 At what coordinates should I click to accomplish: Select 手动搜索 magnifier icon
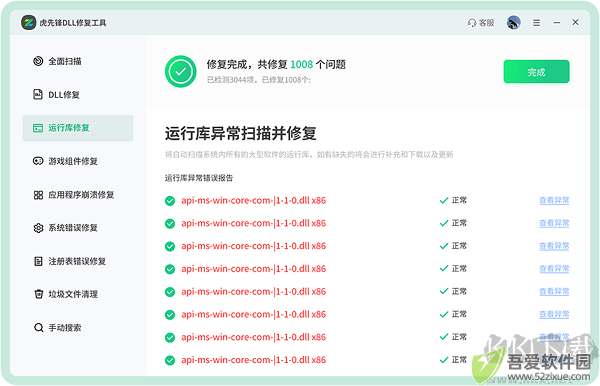pos(38,327)
